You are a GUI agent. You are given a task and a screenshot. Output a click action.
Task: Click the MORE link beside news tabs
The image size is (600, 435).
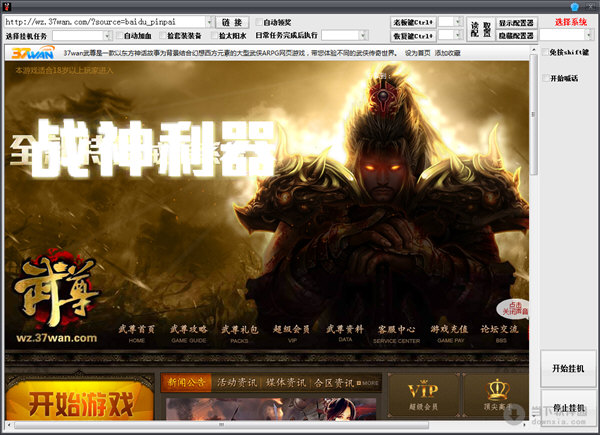(x=368, y=383)
